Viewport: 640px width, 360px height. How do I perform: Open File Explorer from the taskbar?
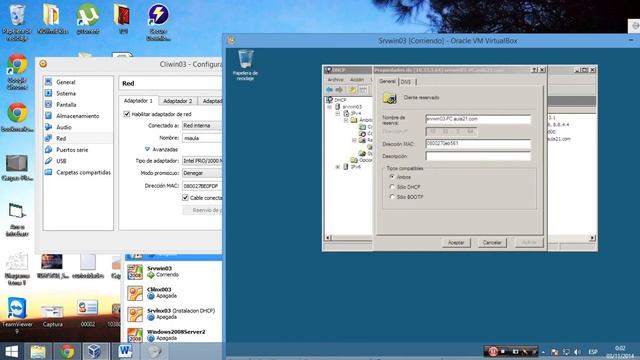point(38,351)
